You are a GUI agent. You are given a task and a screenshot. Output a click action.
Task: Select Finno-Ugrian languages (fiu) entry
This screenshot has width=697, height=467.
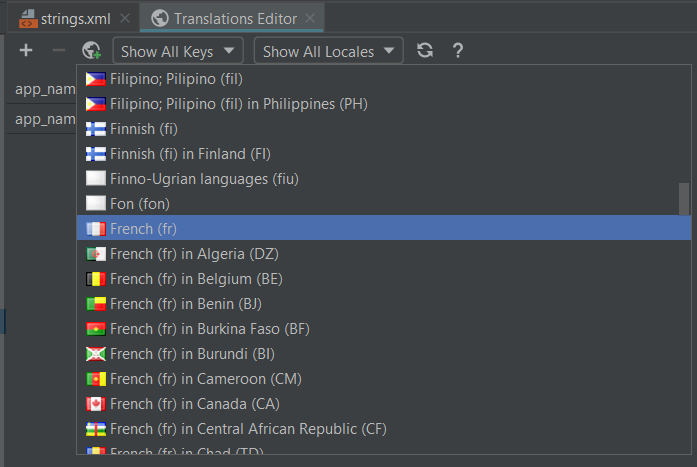click(204, 179)
